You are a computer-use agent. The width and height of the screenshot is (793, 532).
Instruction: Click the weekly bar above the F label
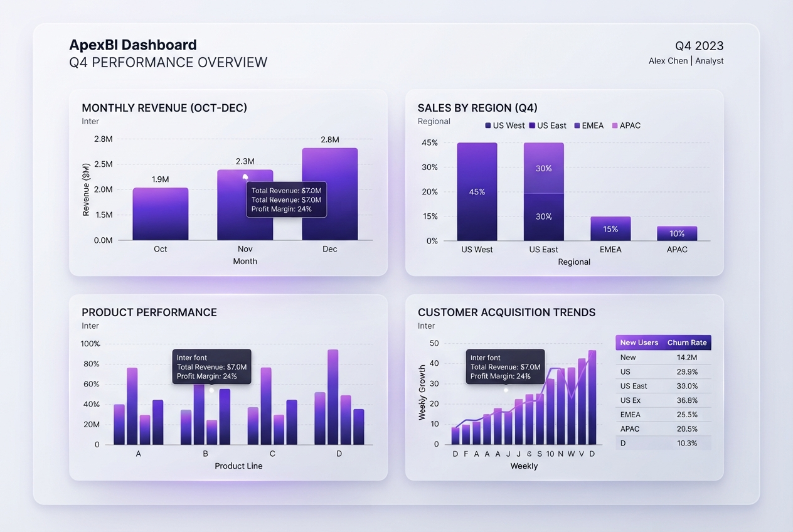(466, 435)
